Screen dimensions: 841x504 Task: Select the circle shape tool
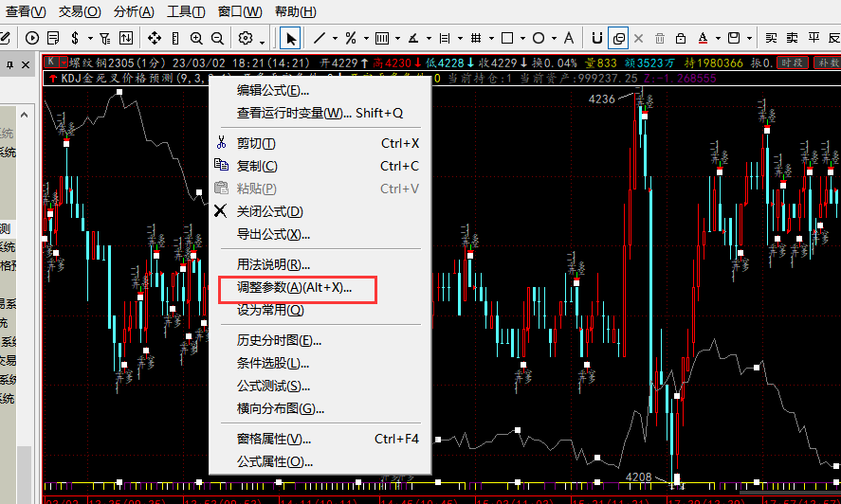click(x=539, y=38)
